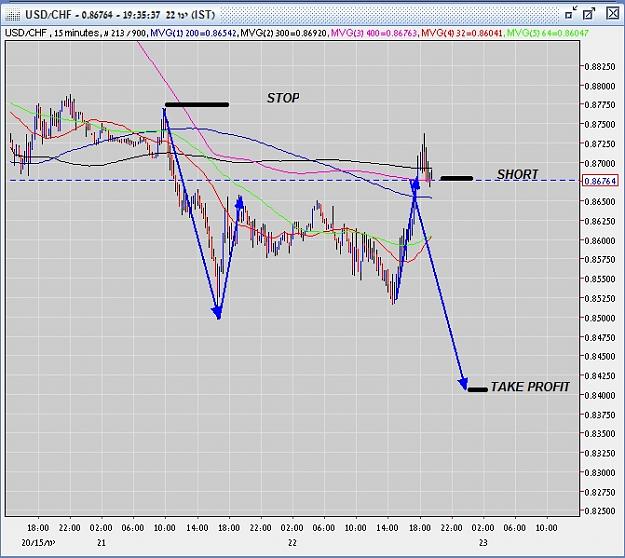Select the MVG(1) 200=0.86542 indicator label
625x558 pixels.
click(x=194, y=33)
